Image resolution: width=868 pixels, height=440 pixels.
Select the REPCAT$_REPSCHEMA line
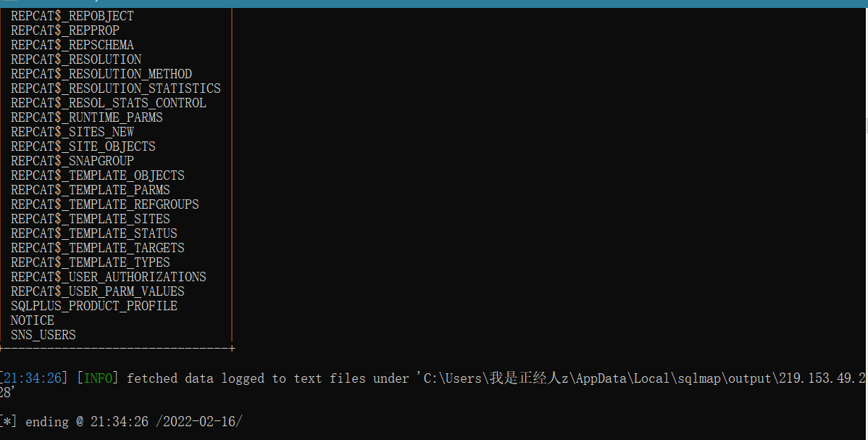point(72,45)
